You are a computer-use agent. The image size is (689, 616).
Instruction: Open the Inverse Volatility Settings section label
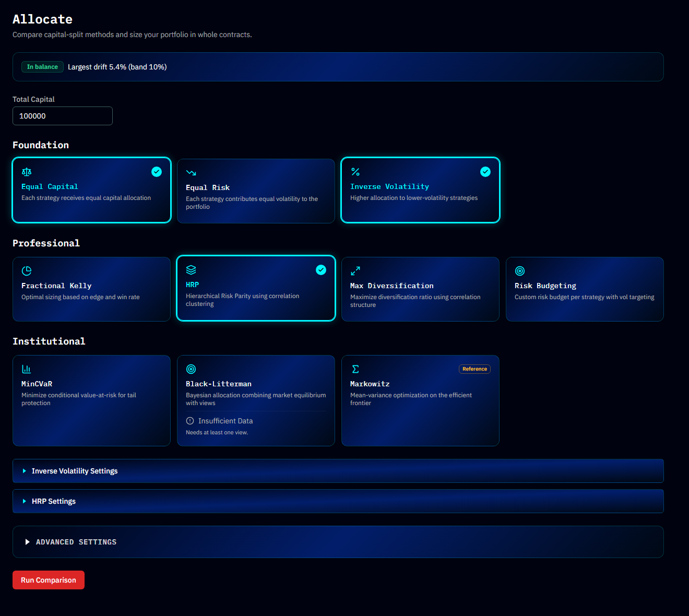[75, 471]
